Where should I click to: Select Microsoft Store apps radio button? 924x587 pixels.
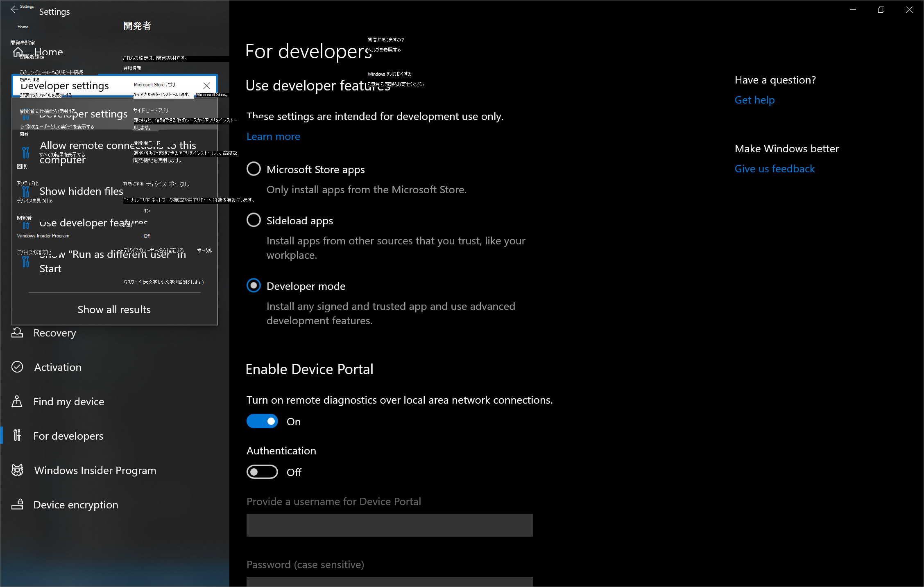tap(254, 169)
